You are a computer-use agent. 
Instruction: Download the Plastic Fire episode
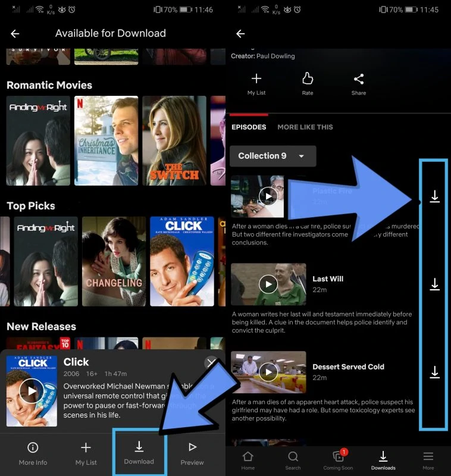click(434, 196)
